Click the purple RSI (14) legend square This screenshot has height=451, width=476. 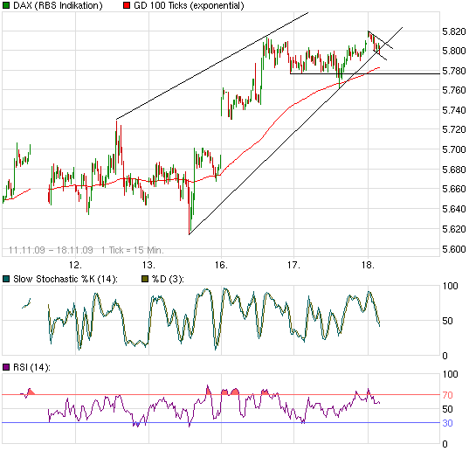coord(6,367)
